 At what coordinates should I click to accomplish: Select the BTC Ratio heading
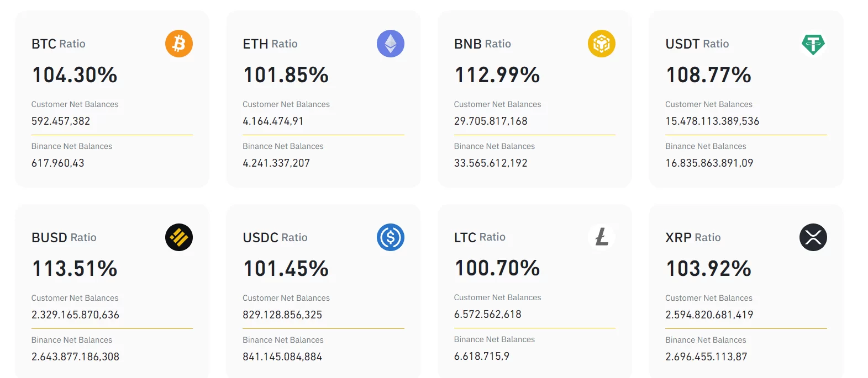[x=59, y=44]
